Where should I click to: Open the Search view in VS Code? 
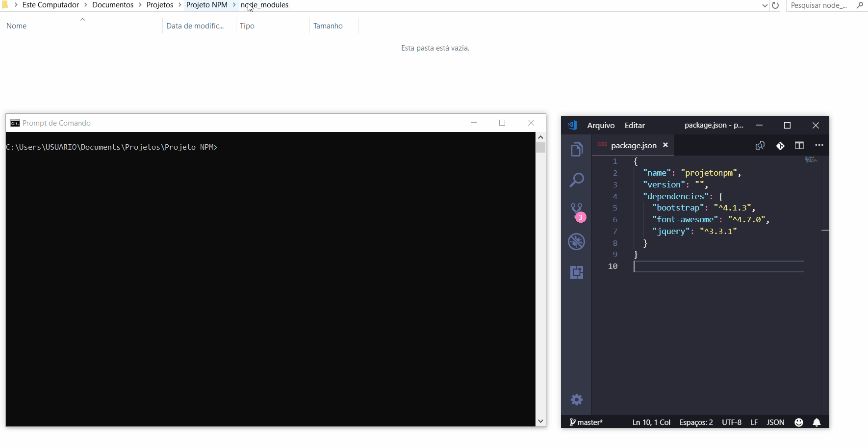click(577, 180)
